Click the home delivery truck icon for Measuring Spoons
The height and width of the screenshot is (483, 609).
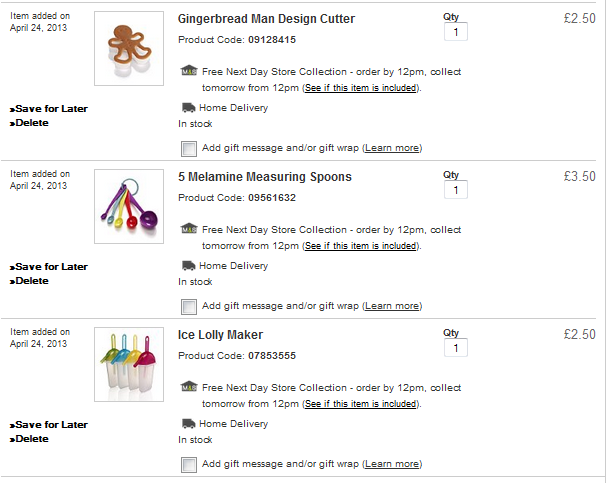[188, 266]
